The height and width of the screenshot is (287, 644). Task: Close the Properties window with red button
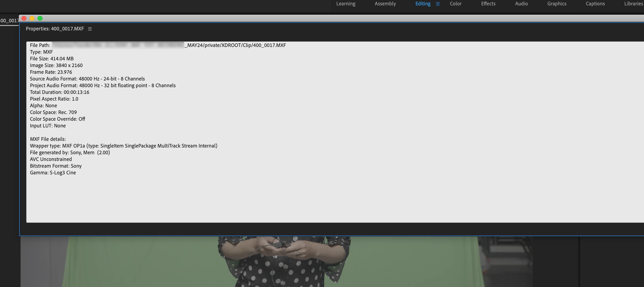pyautogui.click(x=24, y=19)
